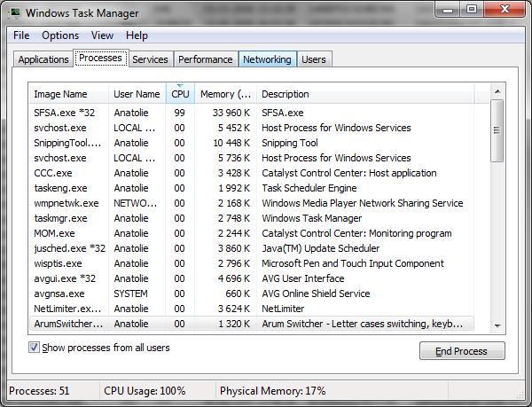Sort by Memory column header
532x407 pixels.
coord(225,94)
